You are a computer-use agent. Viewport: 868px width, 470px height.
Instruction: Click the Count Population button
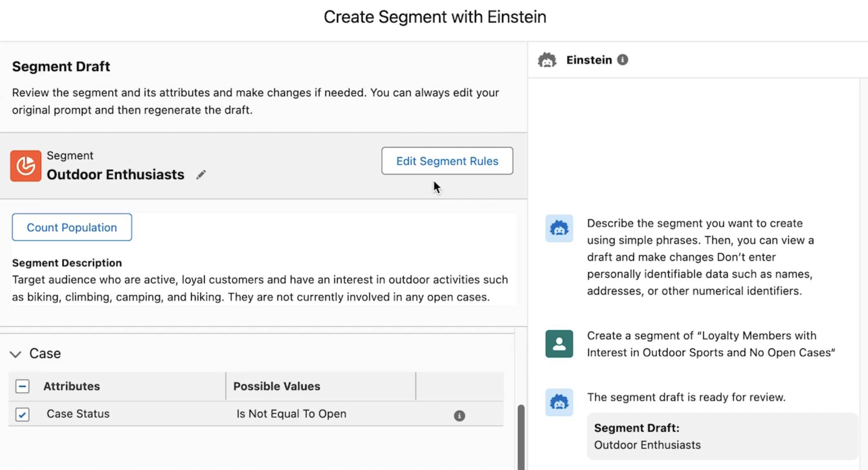[x=72, y=227]
